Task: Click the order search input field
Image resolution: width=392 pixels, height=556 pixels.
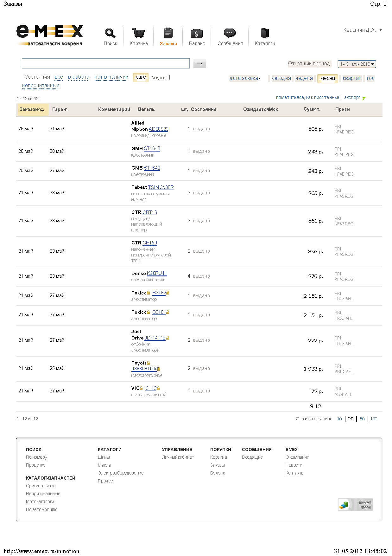Action: [x=105, y=63]
